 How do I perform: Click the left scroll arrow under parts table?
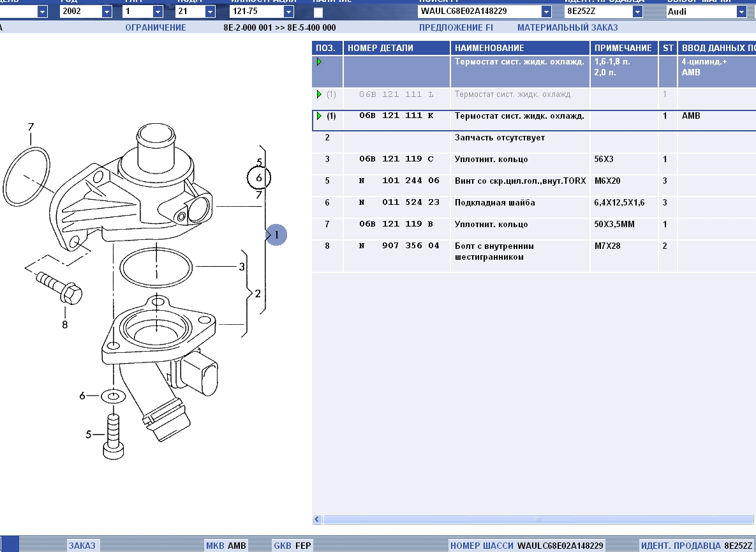click(317, 519)
